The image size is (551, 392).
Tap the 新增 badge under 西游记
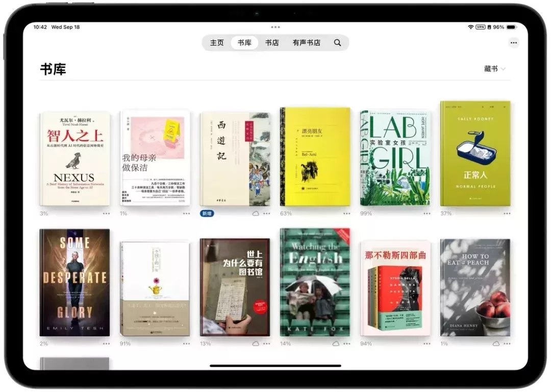(207, 214)
